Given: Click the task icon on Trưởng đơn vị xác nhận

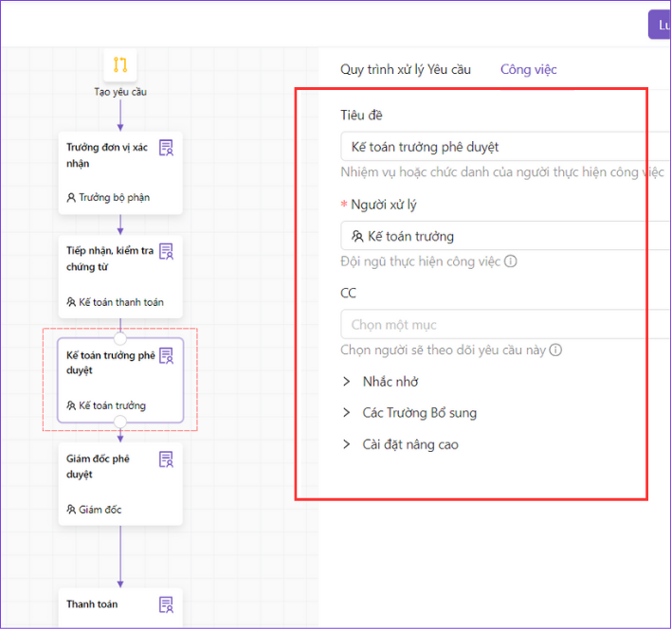Looking at the screenshot, I should 166,148.
